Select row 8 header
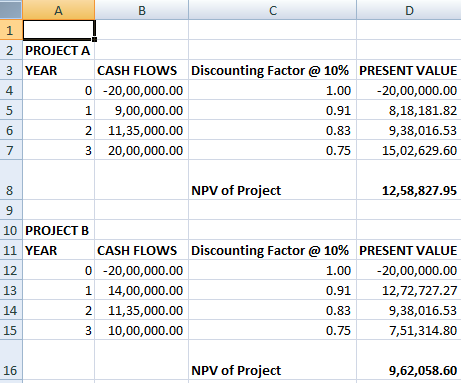Screen dimensions: 461x383 click(x=11, y=180)
